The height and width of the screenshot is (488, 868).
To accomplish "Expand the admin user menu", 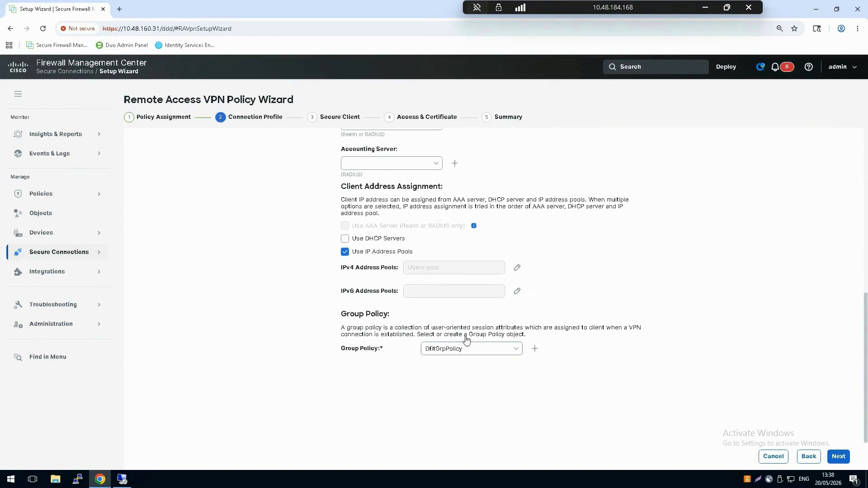I will click(843, 67).
